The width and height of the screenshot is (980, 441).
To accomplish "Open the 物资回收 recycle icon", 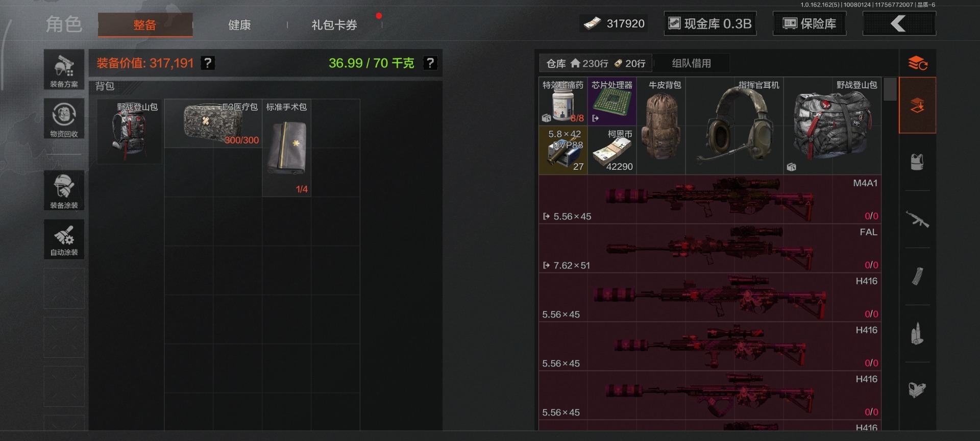I will click(64, 119).
